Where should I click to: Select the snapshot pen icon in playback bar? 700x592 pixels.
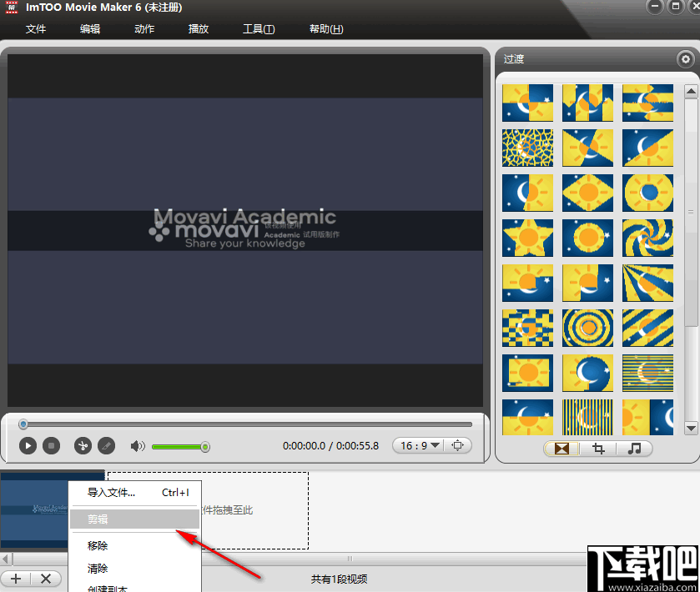pos(107,446)
